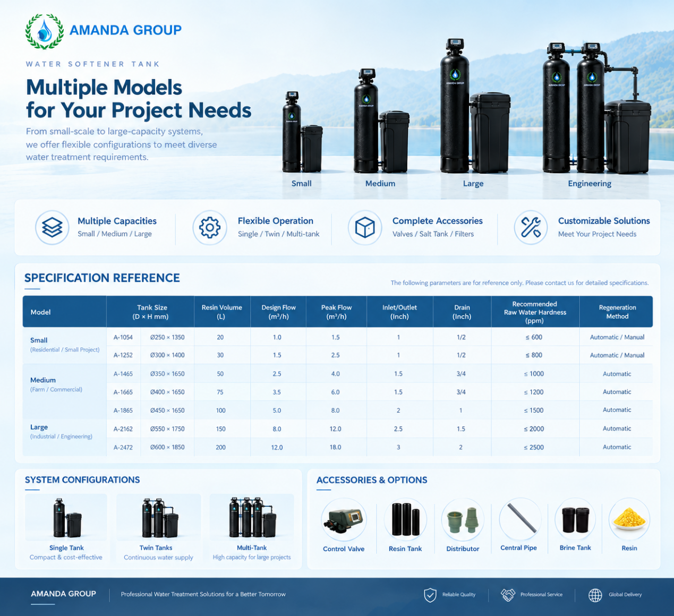Image resolution: width=674 pixels, height=616 pixels.
Task: Click the Small (Residential / Small Project) row group
Action: (x=65, y=345)
